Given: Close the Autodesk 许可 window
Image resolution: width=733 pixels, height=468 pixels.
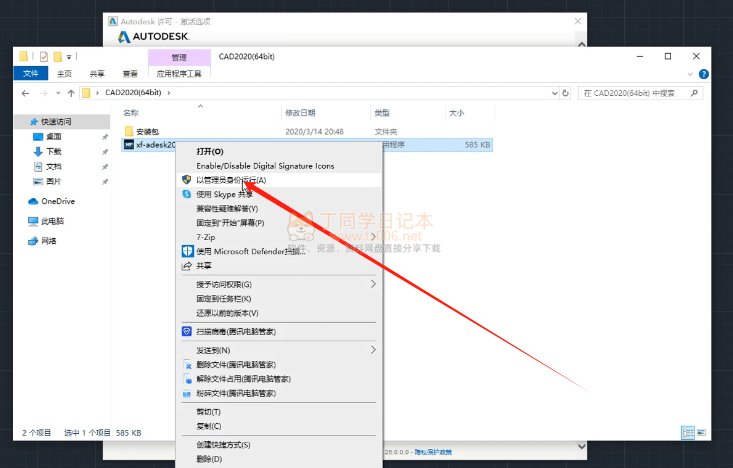Looking at the screenshot, I should pyautogui.click(x=578, y=21).
